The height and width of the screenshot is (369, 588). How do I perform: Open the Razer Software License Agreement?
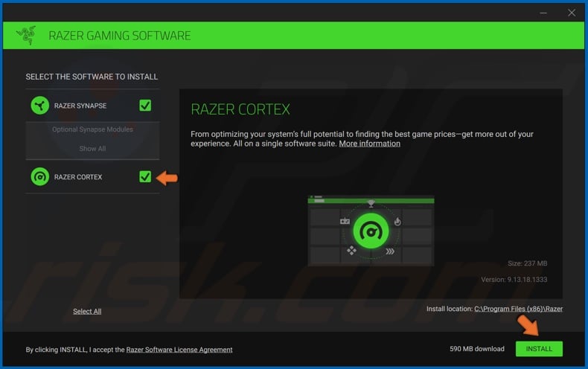[x=179, y=350]
